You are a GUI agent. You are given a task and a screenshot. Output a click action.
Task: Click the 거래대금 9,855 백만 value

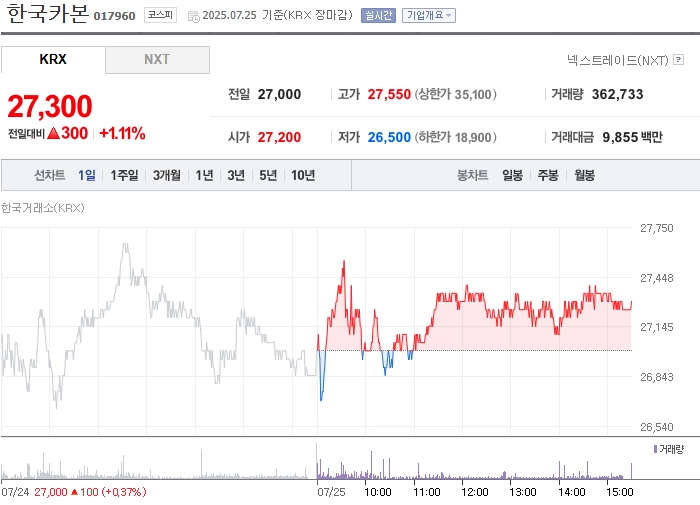(x=633, y=137)
